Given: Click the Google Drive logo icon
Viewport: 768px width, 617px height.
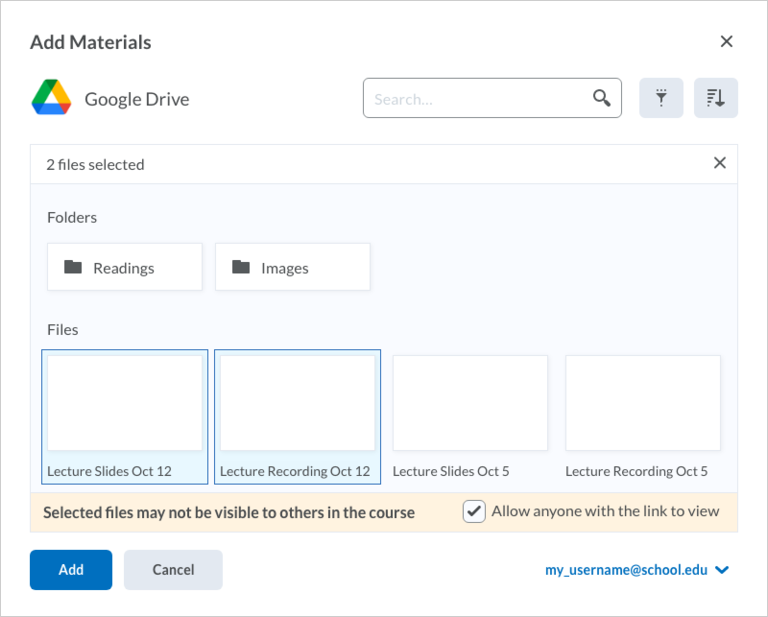Looking at the screenshot, I should pos(51,97).
